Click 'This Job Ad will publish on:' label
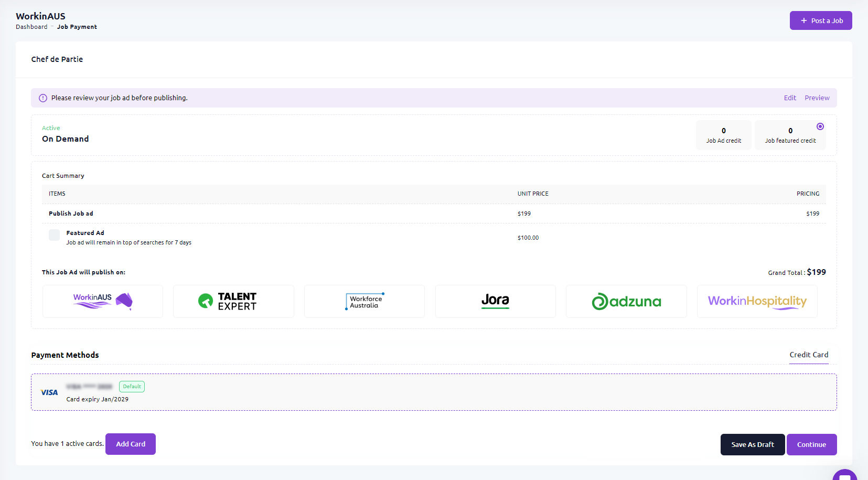868x480 pixels. [83, 272]
